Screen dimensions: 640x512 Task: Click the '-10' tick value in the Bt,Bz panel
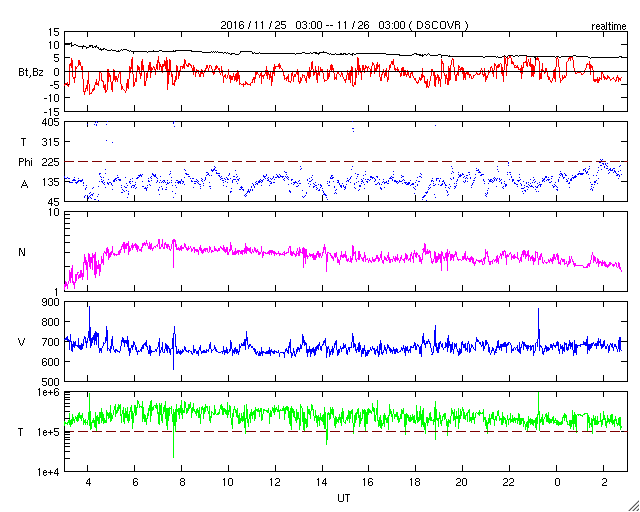click(x=53, y=98)
